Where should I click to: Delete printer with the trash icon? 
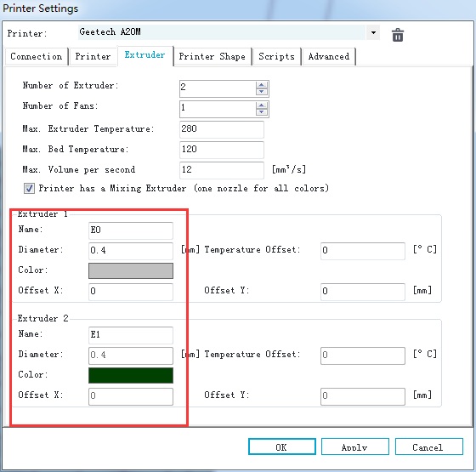[398, 35]
